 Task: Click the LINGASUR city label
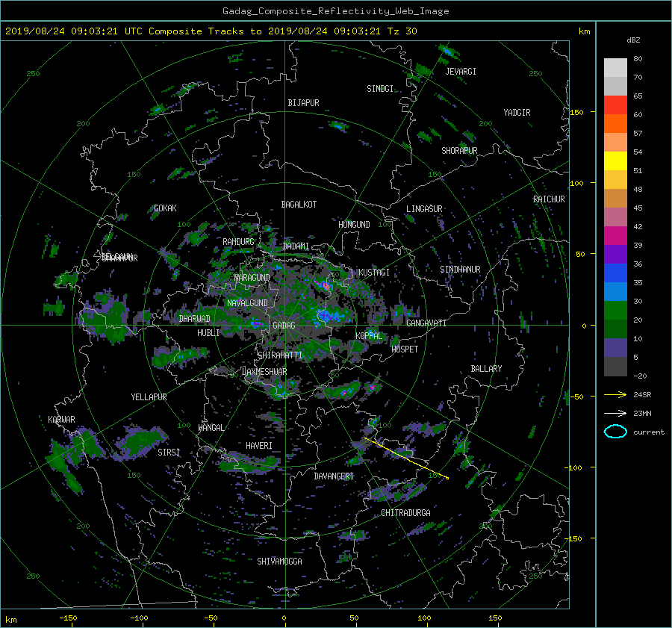424,209
